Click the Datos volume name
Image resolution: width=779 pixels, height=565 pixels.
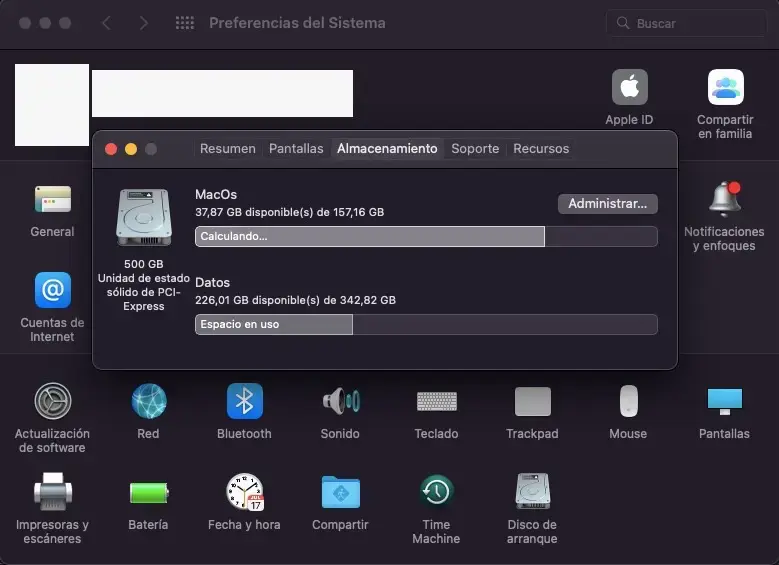click(x=213, y=283)
